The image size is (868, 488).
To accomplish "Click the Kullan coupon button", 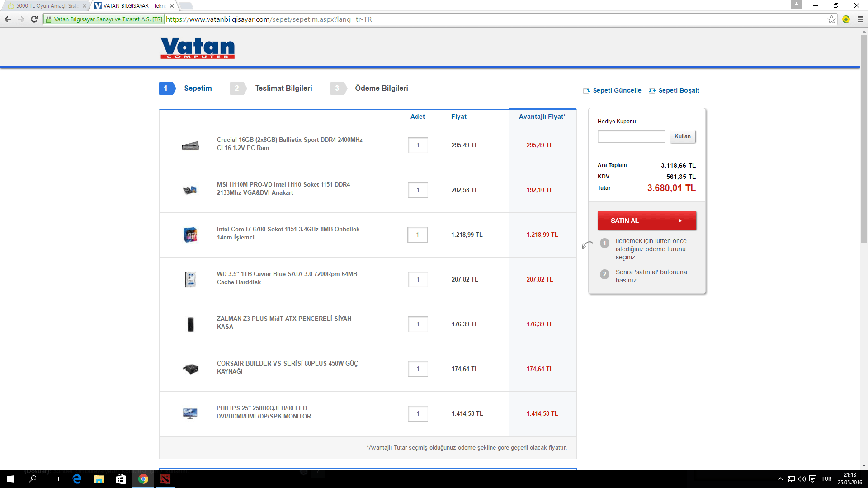I will tap(682, 136).
